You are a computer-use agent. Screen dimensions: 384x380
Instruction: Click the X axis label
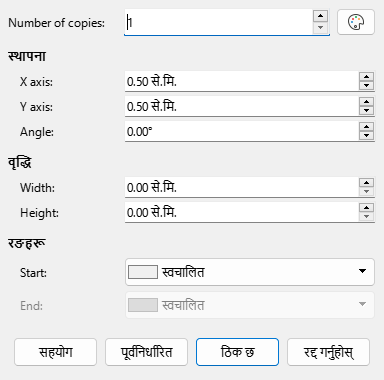(36, 82)
